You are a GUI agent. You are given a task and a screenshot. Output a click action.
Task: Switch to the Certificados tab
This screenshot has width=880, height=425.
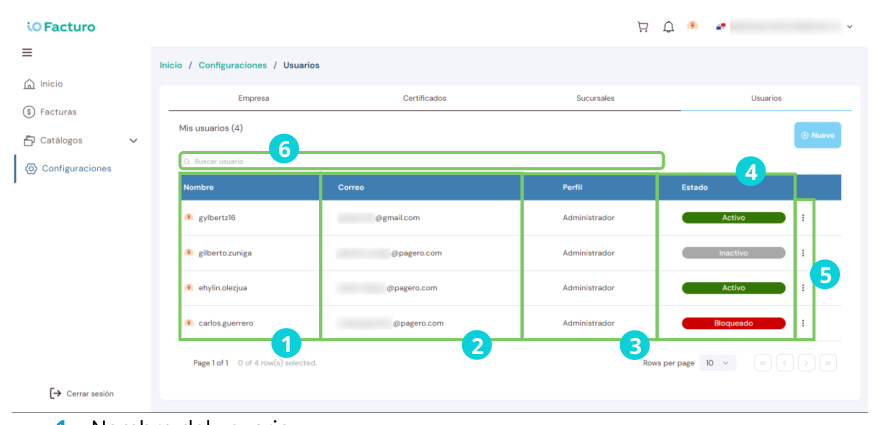425,98
